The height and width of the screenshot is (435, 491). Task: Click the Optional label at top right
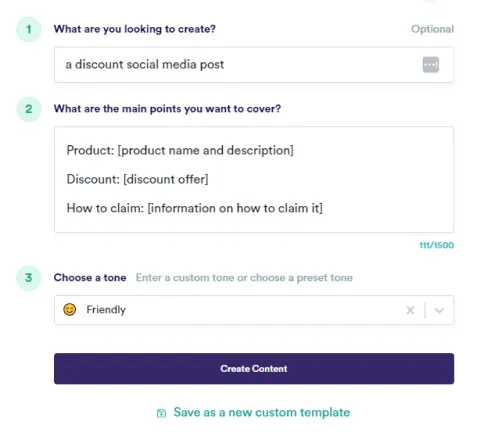tap(432, 29)
